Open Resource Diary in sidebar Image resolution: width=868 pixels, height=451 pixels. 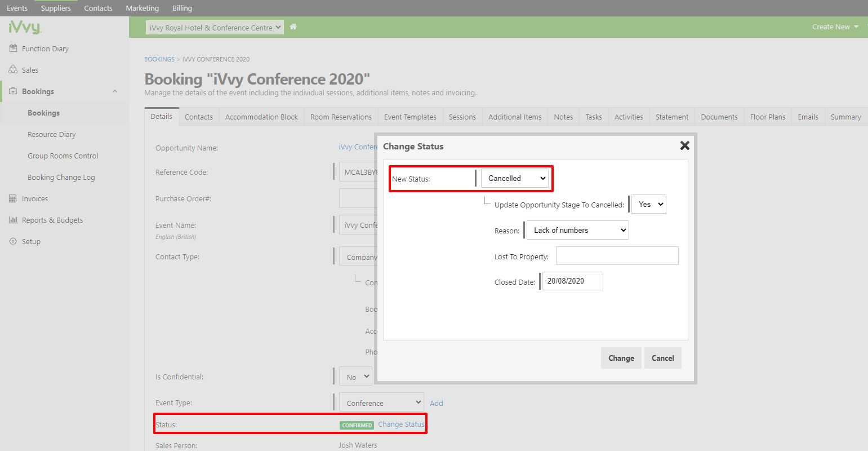click(x=51, y=134)
